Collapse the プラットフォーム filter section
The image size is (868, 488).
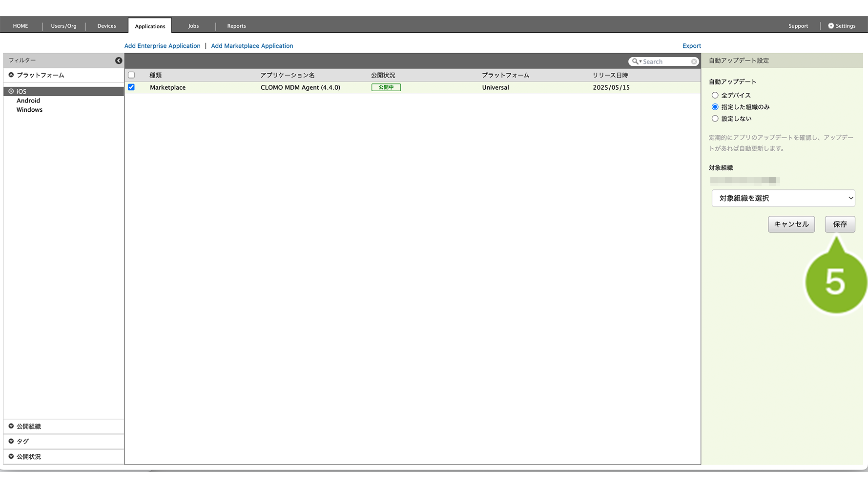11,75
